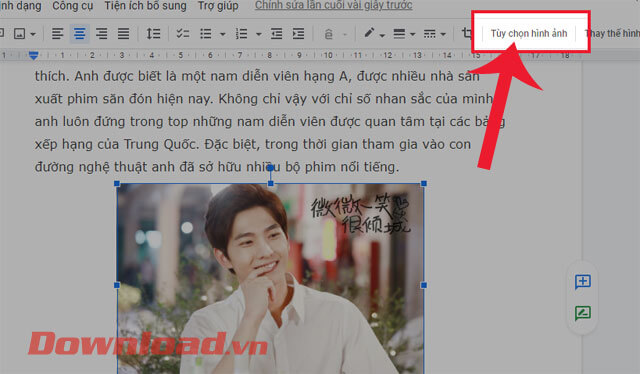Click the Thay thế hình button
This screenshot has height=374, width=640.
click(x=612, y=33)
